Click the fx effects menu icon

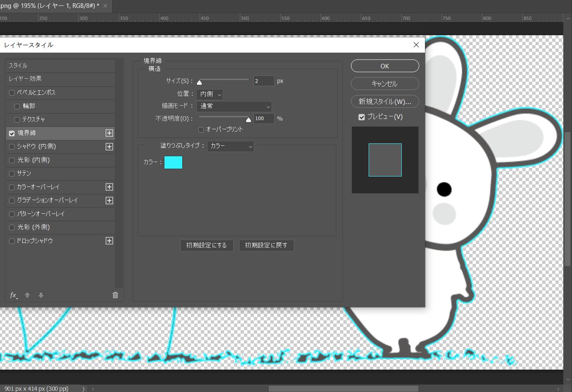pyautogui.click(x=13, y=295)
